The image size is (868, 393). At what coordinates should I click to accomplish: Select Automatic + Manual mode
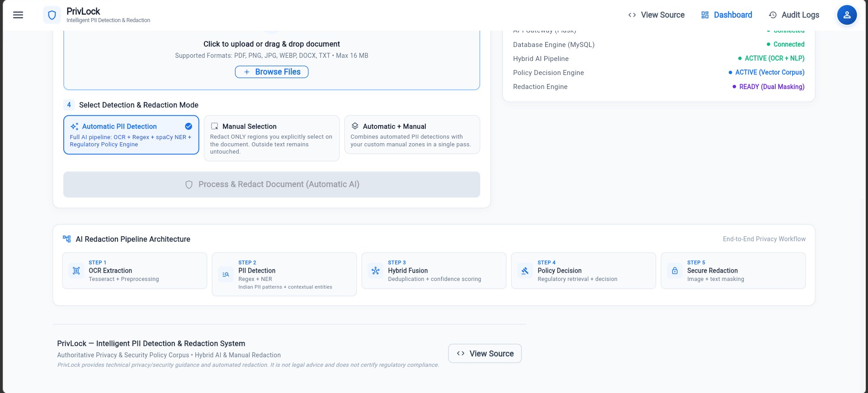click(x=412, y=135)
